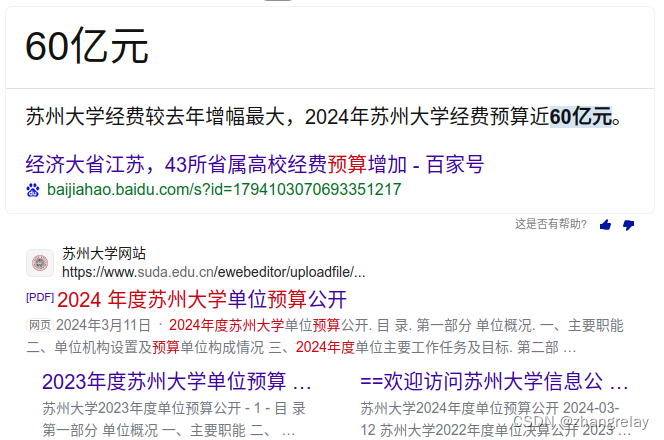Viewport: 664px width, 440px height.
Task: Click the 这是否有帮助? feedback text
Action: pos(551,224)
